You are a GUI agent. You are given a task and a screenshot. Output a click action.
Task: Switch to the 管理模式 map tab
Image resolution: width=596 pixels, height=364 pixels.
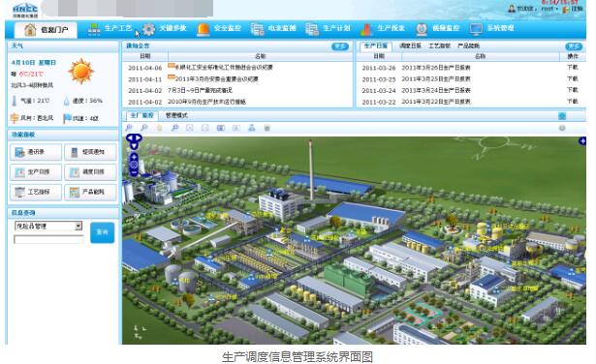click(176, 115)
